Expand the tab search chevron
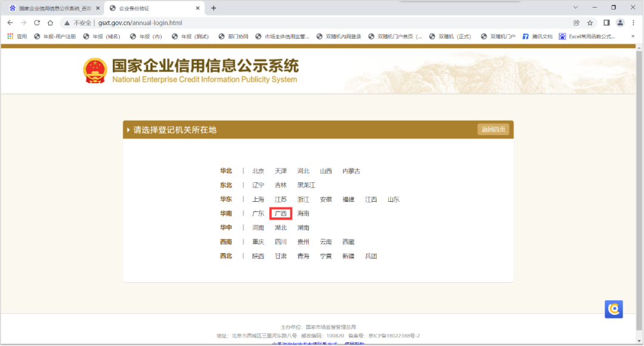This screenshot has width=644, height=346. point(575,7)
